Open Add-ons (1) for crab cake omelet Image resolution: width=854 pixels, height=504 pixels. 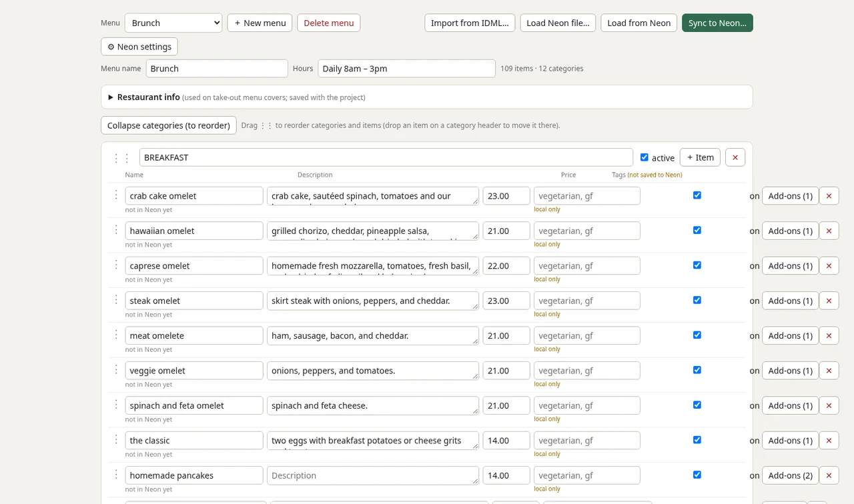(790, 196)
